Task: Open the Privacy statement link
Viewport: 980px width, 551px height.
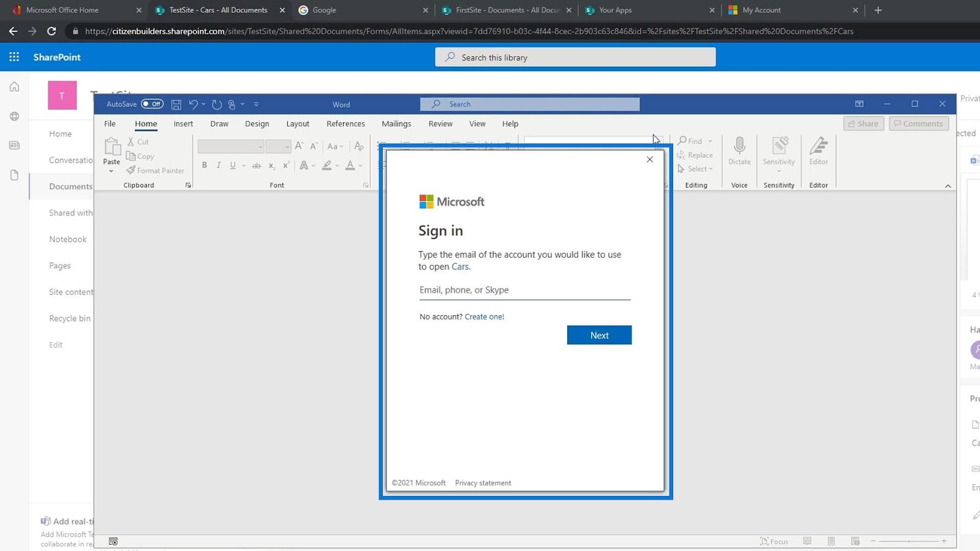Action: tap(483, 483)
